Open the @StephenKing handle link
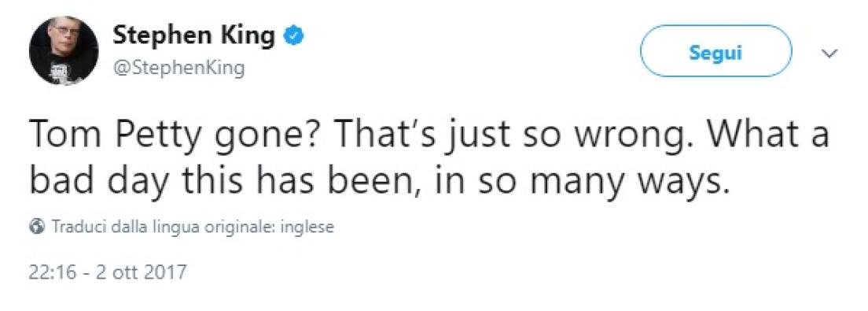Viewport: 868px width, 311px height. pyautogui.click(x=178, y=68)
